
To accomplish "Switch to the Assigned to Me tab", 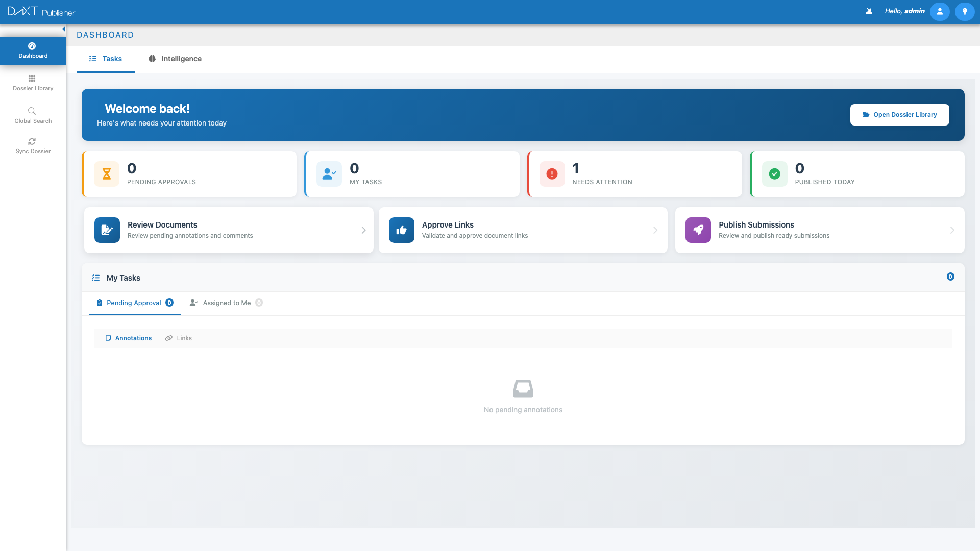I will point(226,303).
